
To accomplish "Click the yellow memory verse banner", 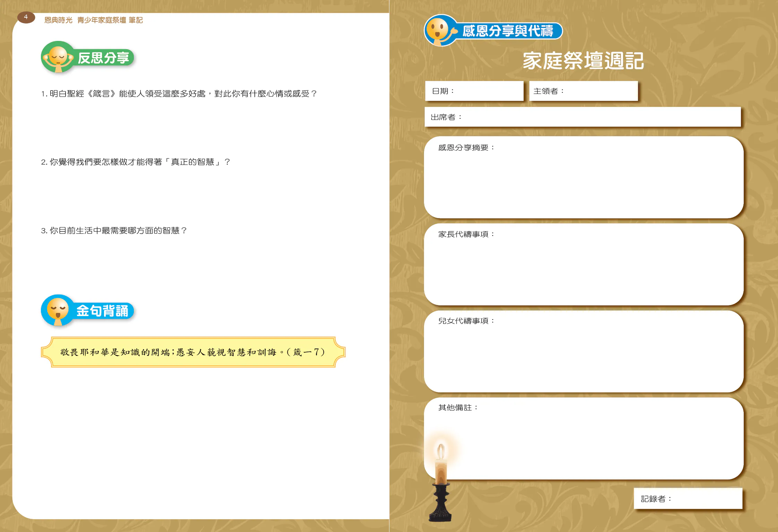I will 193,352.
